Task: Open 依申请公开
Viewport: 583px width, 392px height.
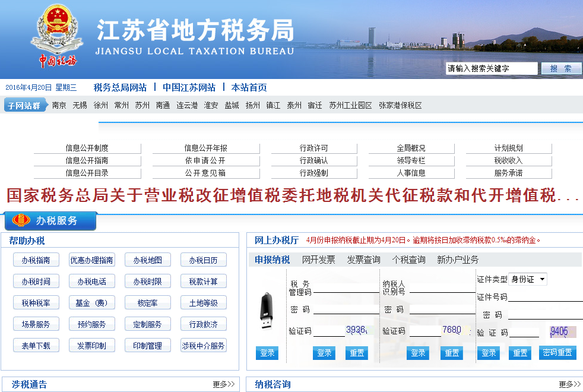Action: [x=205, y=161]
